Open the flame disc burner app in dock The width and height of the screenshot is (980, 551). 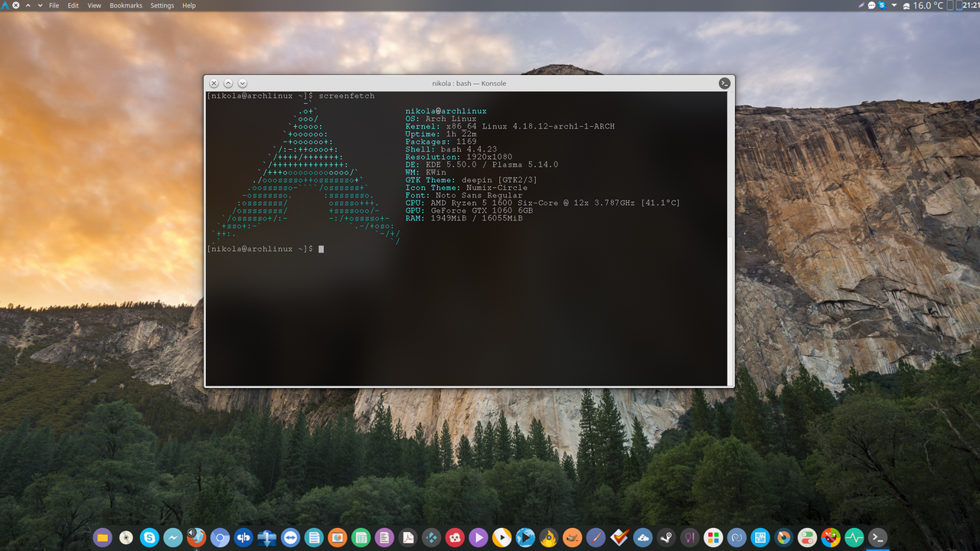[x=548, y=538]
